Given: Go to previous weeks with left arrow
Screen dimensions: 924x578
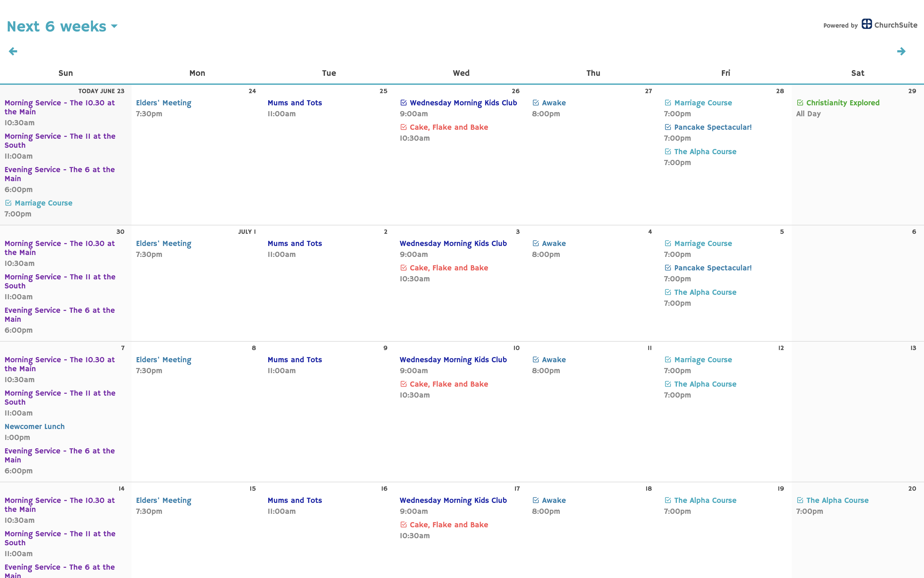Looking at the screenshot, I should pos(13,51).
